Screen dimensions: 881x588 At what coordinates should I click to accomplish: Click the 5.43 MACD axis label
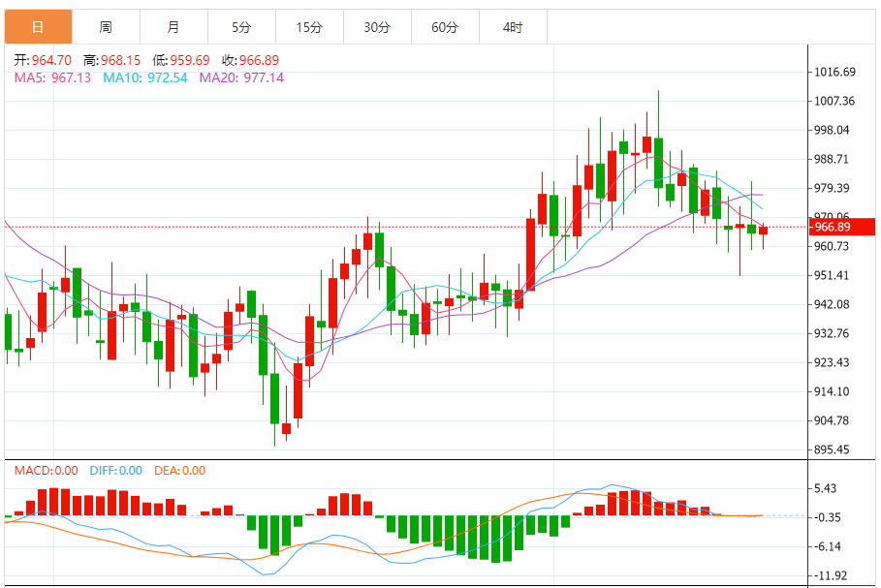click(x=826, y=488)
